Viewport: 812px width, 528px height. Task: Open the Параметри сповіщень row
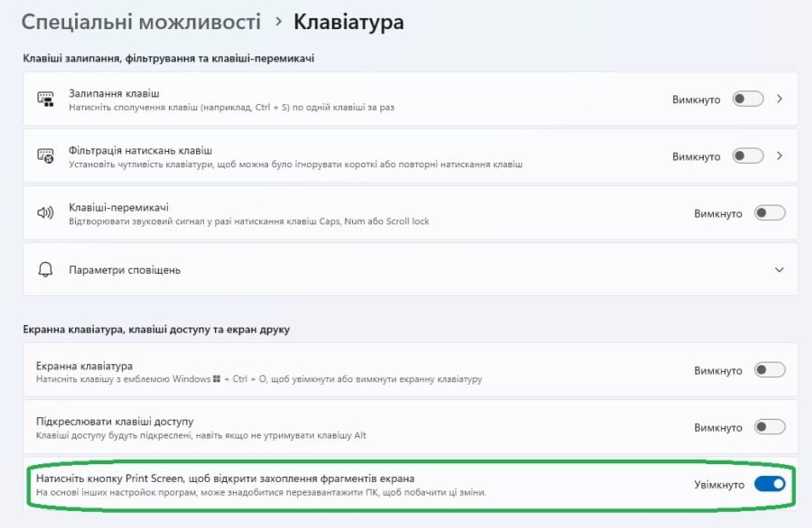tap(410, 269)
